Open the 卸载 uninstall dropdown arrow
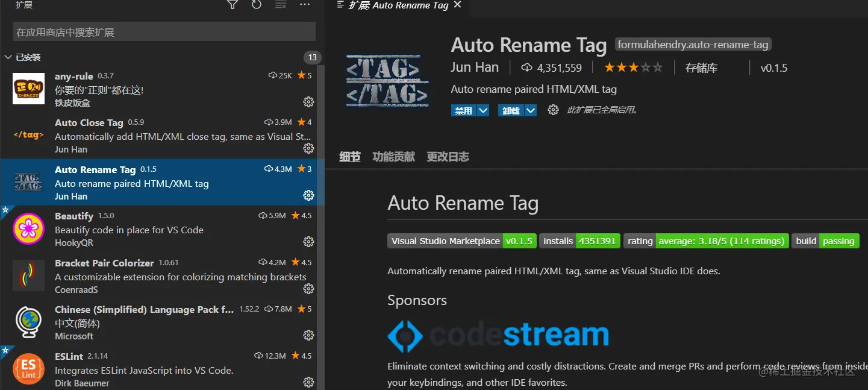This screenshot has height=390, width=868. point(530,110)
